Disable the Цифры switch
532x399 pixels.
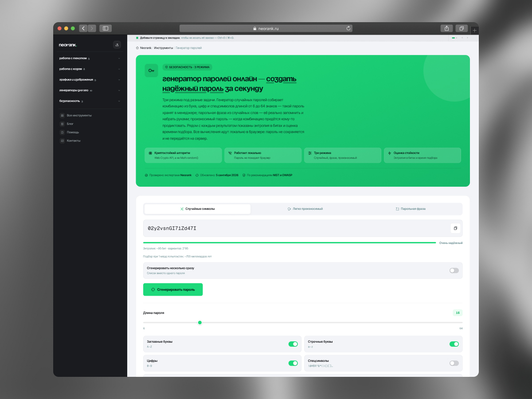pyautogui.click(x=293, y=363)
